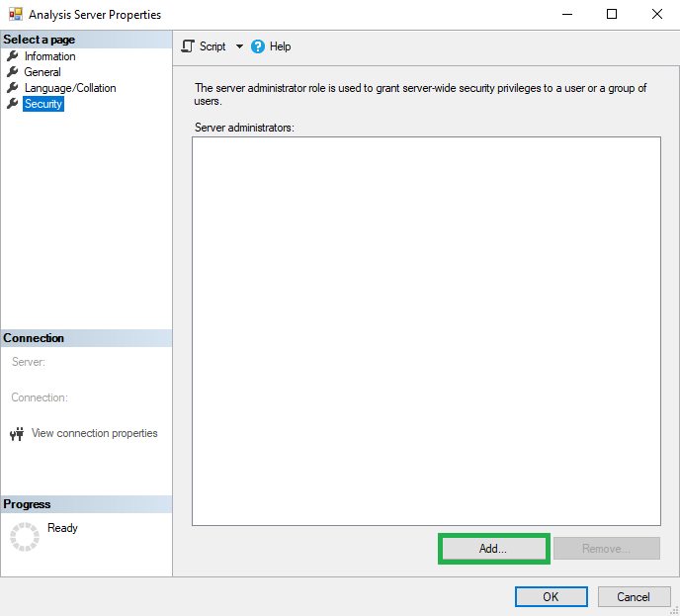This screenshot has width=680, height=616.
Task: Confirm with the OK button
Action: click(x=552, y=597)
